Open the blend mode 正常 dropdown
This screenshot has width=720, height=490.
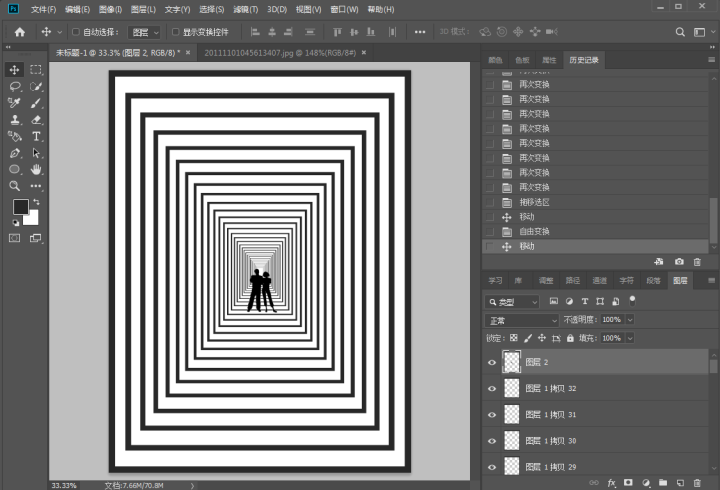(522, 320)
